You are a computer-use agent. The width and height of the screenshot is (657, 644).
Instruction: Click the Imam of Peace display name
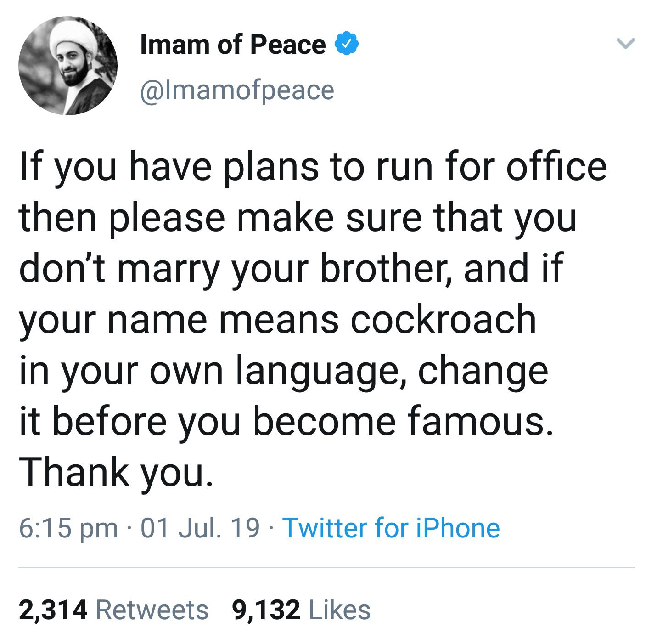(233, 45)
